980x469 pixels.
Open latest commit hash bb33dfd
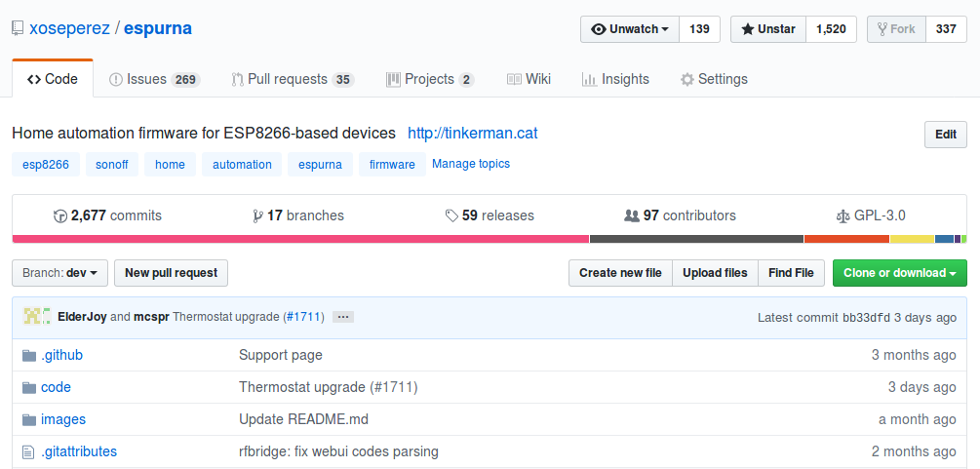pyautogui.click(x=866, y=318)
